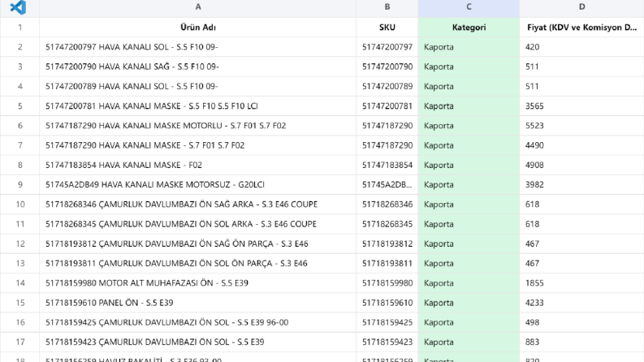Image resolution: width=644 pixels, height=362 pixels.
Task: Click the VS Code logo icon
Action: 18,7
